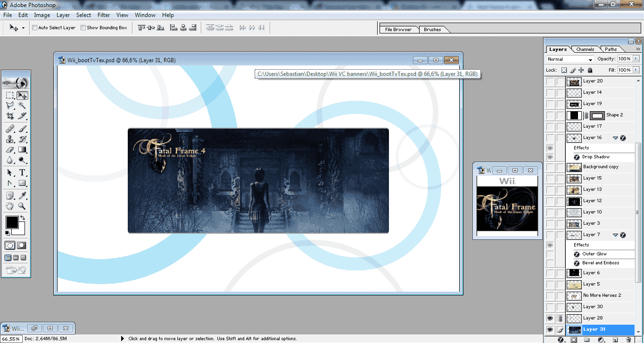Select the Notes tool
This screenshot has width=644, height=343.
click(x=10, y=196)
